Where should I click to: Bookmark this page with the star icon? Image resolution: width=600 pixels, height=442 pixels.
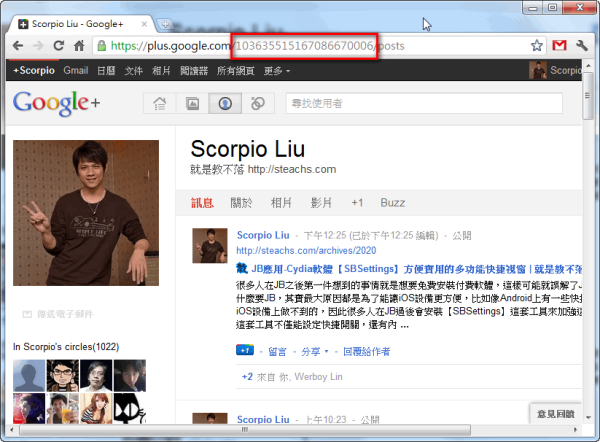[x=537, y=46]
